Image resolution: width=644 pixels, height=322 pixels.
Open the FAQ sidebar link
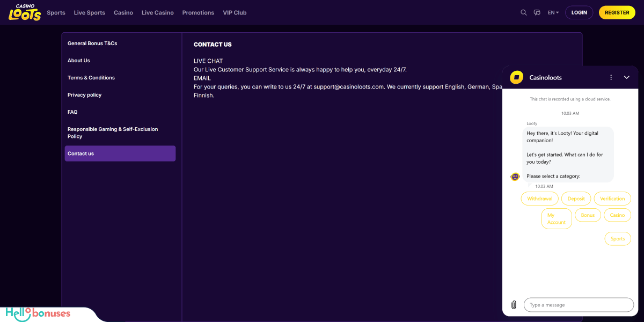coord(72,112)
